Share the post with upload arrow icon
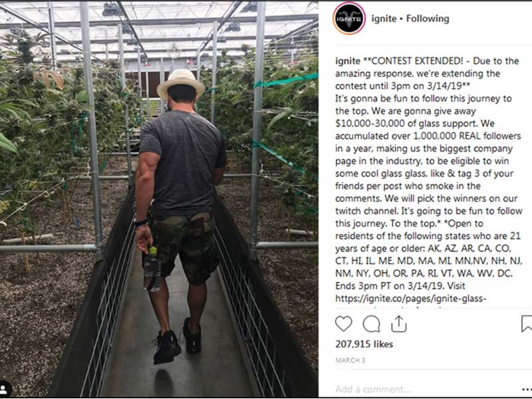 tap(398, 324)
